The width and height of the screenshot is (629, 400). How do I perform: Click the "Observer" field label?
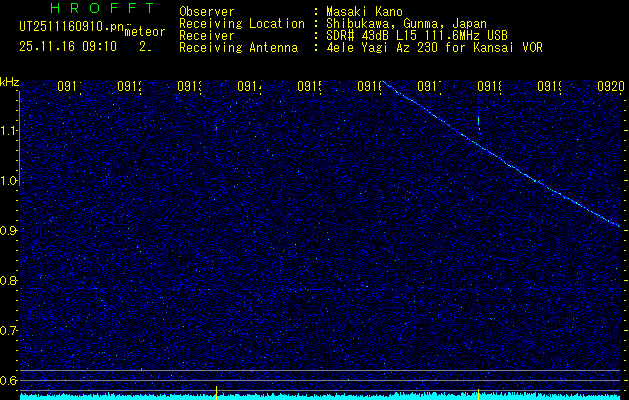click(207, 12)
